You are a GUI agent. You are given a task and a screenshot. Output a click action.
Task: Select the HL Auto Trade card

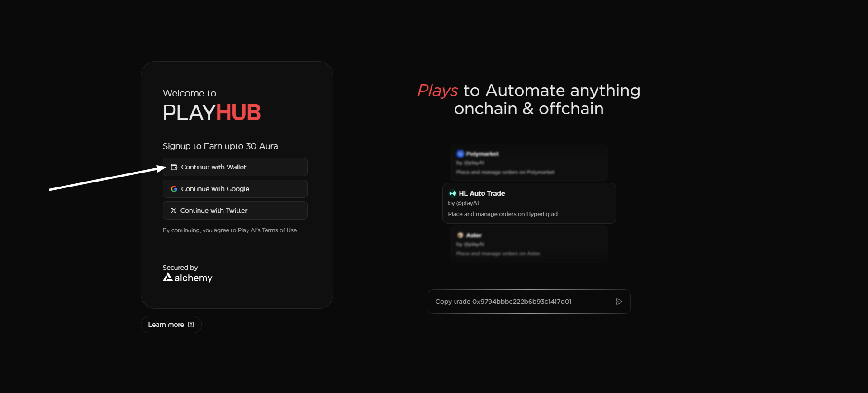click(x=529, y=203)
